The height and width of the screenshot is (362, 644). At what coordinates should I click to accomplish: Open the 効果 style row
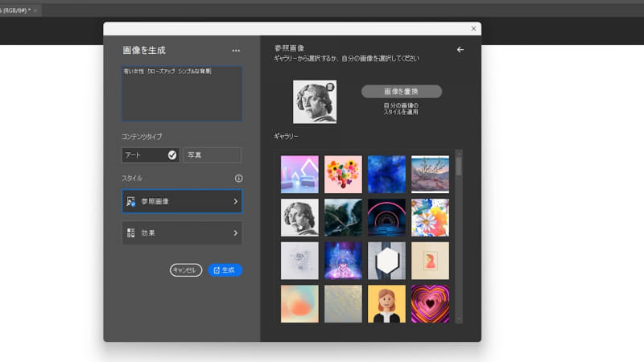click(182, 232)
